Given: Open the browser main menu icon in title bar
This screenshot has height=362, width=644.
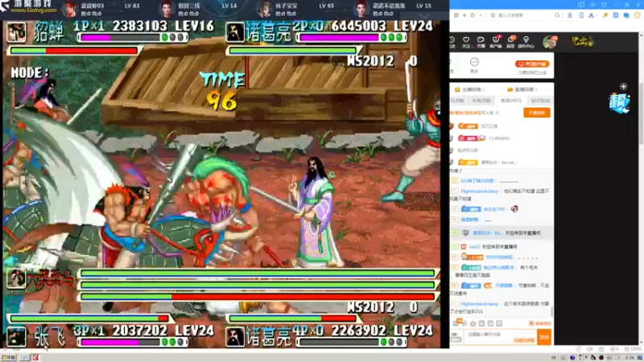Looking at the screenshot, I should [x=592, y=5].
